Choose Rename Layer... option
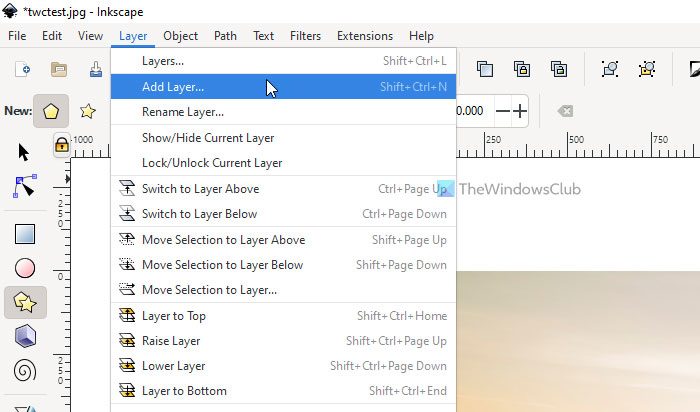The height and width of the screenshot is (412, 700). click(x=283, y=112)
